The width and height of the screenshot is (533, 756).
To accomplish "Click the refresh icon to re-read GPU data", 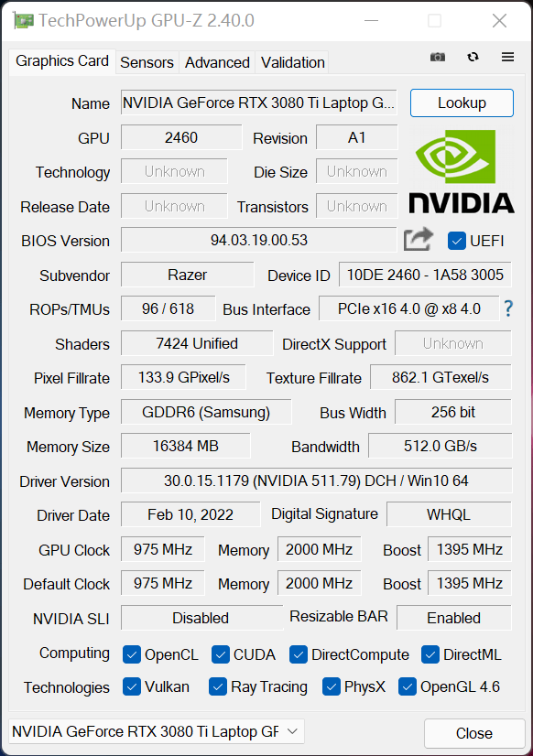I will coord(473,57).
